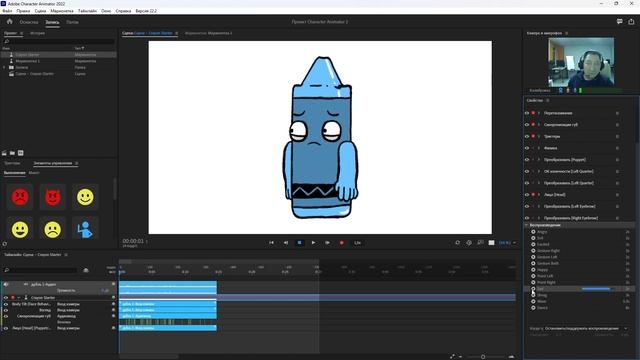The width and height of the screenshot is (640, 360).
Task: Toggle camera input in Camera panel
Action: click(560, 90)
